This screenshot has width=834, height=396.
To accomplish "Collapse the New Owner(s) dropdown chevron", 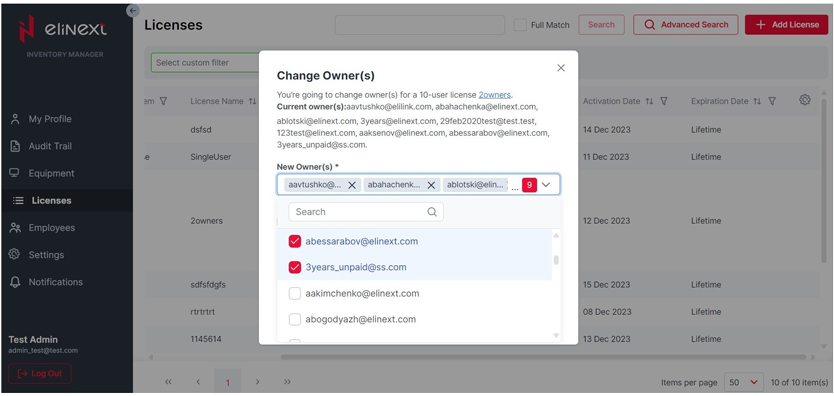I will [x=546, y=185].
